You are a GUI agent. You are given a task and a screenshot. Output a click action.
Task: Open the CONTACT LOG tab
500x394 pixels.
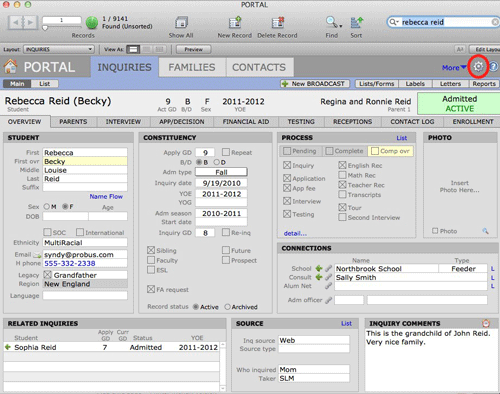point(412,122)
